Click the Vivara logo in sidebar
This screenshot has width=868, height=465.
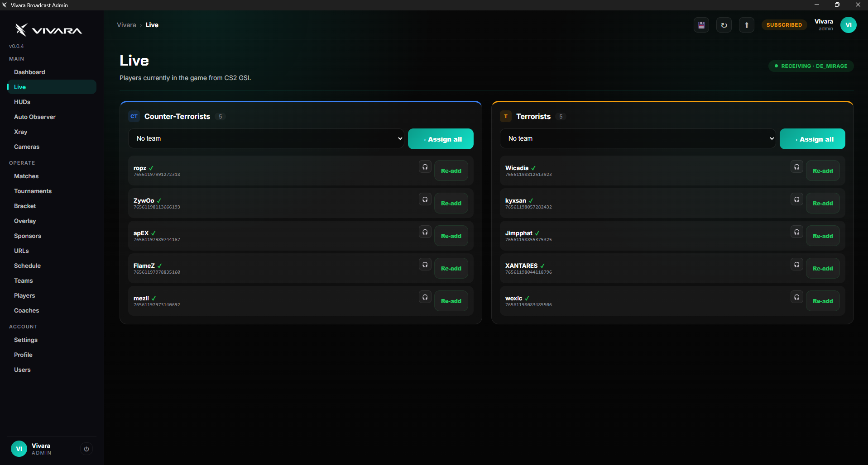click(48, 30)
